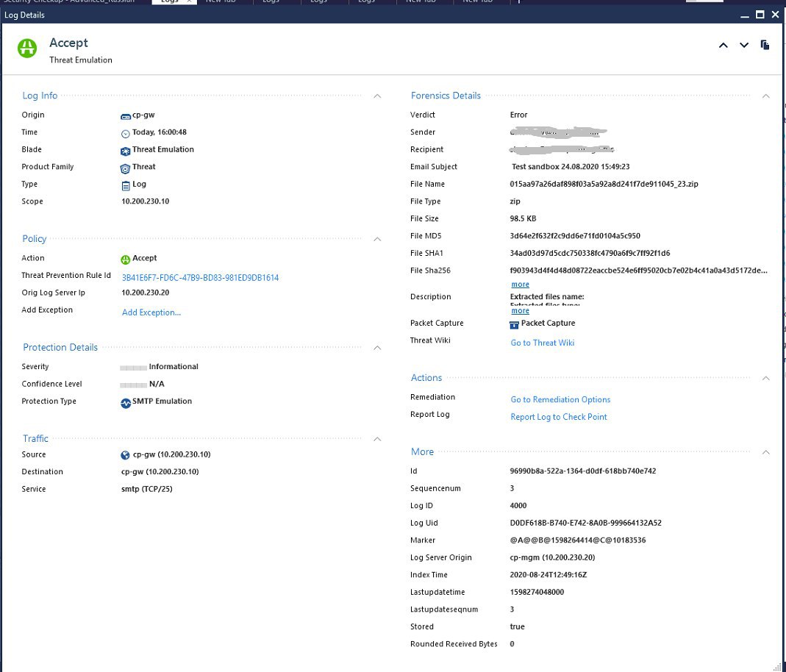Select the Log Info section heading
This screenshot has width=786, height=672.
click(40, 96)
